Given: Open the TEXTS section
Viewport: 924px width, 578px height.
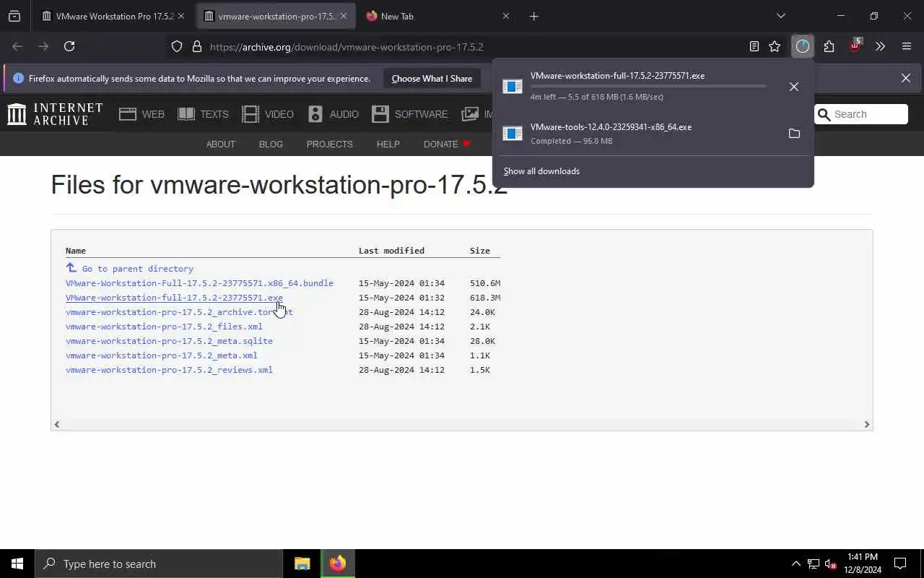Looking at the screenshot, I should tap(203, 114).
